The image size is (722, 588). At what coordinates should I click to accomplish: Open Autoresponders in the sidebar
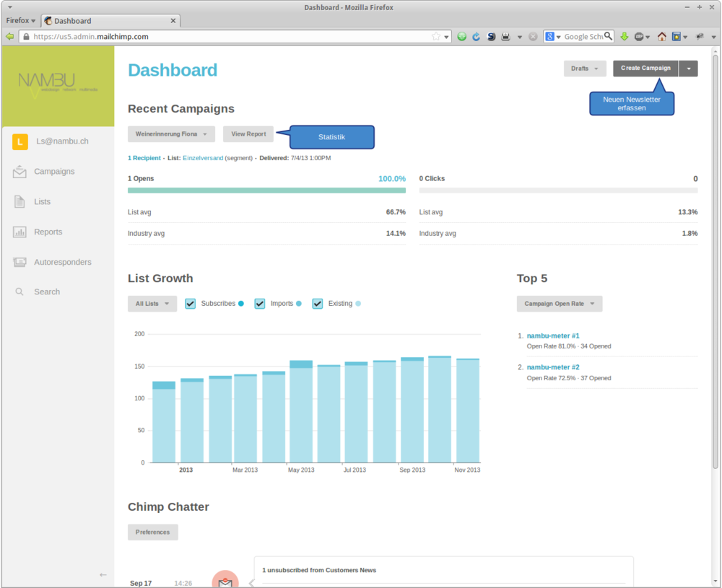[63, 262]
